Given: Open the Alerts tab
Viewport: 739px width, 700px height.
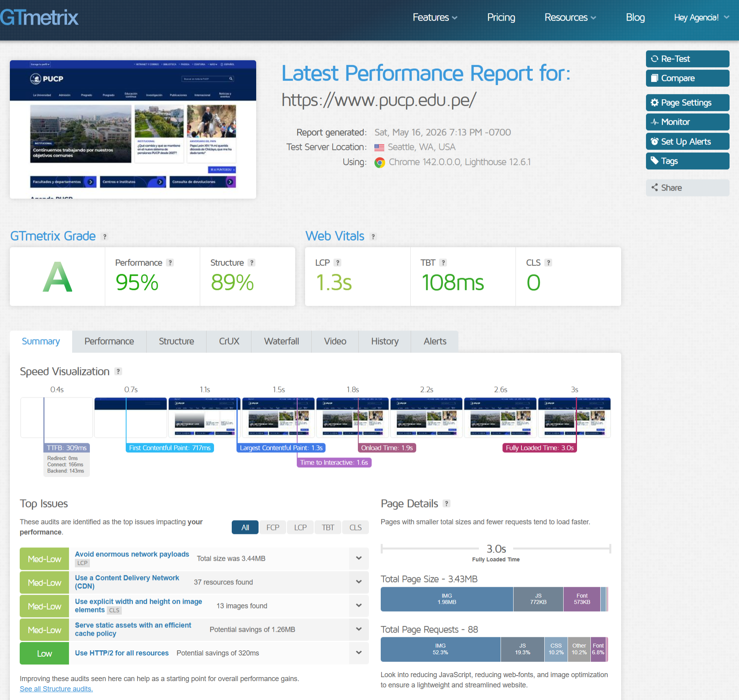Looking at the screenshot, I should tap(435, 342).
